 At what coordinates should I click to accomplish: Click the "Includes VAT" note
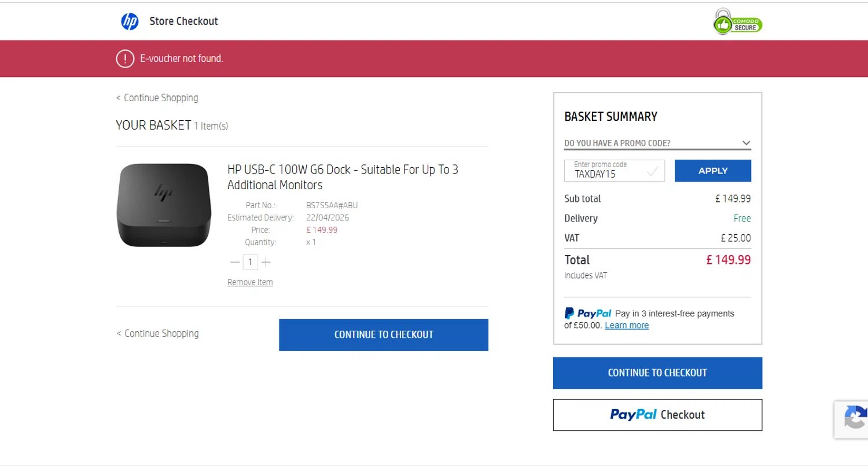tap(586, 276)
